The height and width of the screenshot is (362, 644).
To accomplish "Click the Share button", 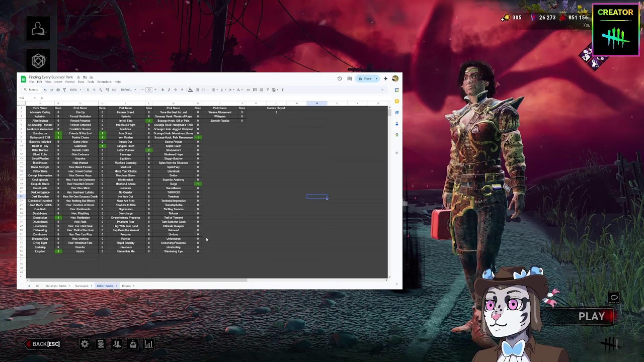I will coord(365,78).
